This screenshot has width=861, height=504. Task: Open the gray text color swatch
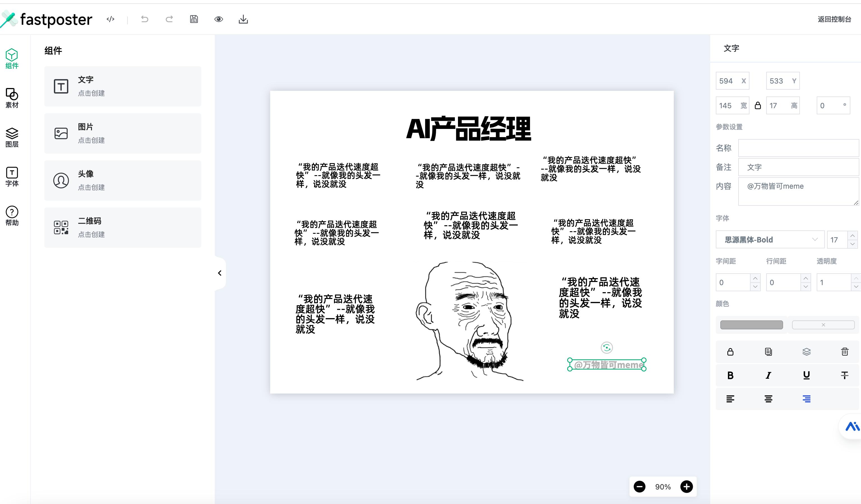pos(751,325)
